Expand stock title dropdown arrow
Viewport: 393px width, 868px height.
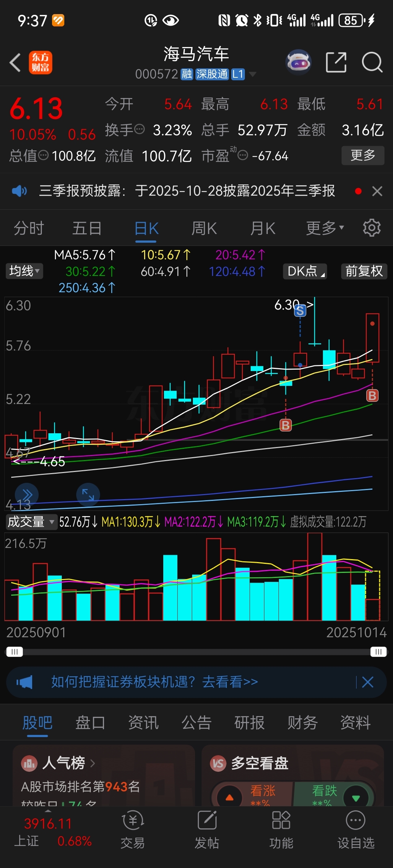click(253, 74)
